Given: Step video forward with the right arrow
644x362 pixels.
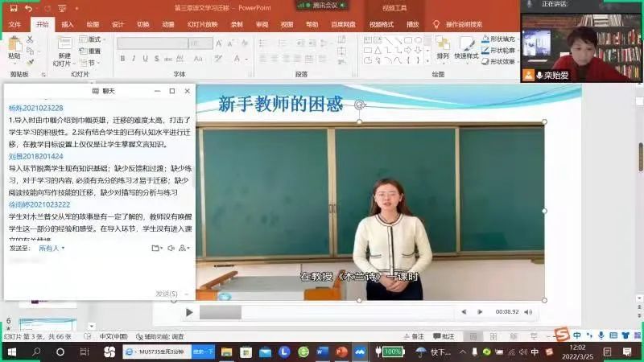Looking at the screenshot, I should pos(481,312).
